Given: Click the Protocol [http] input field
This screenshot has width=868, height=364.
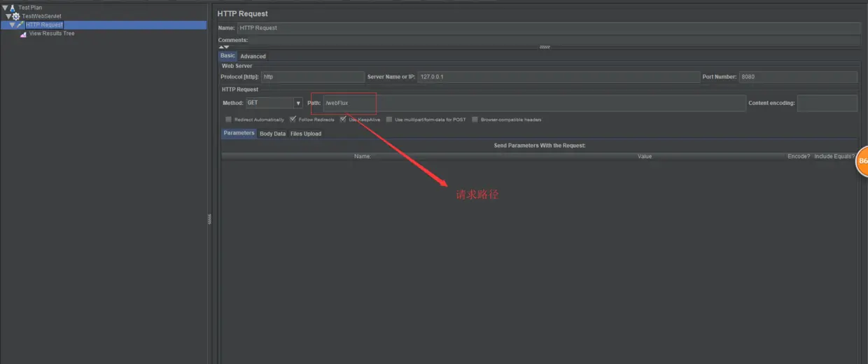Looking at the screenshot, I should pos(313,77).
